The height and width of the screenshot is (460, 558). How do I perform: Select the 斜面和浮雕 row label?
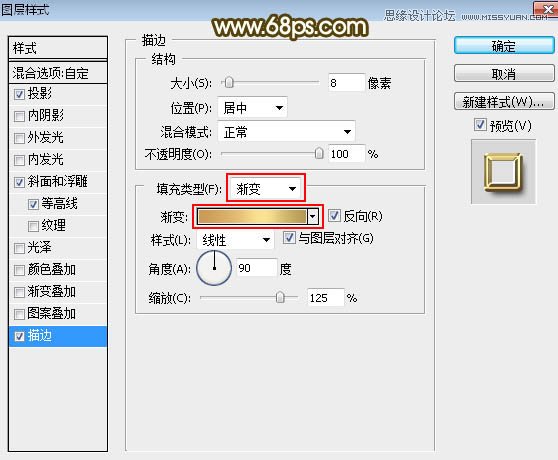pos(58,182)
